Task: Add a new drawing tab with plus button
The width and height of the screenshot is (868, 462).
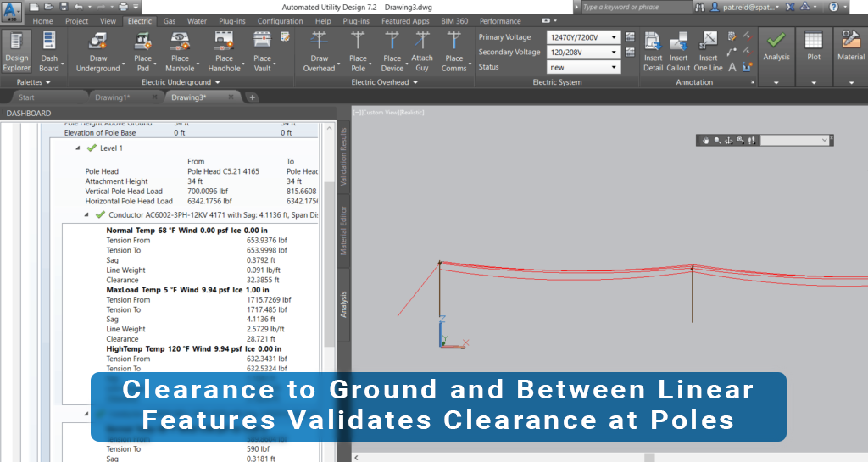Action: point(252,97)
